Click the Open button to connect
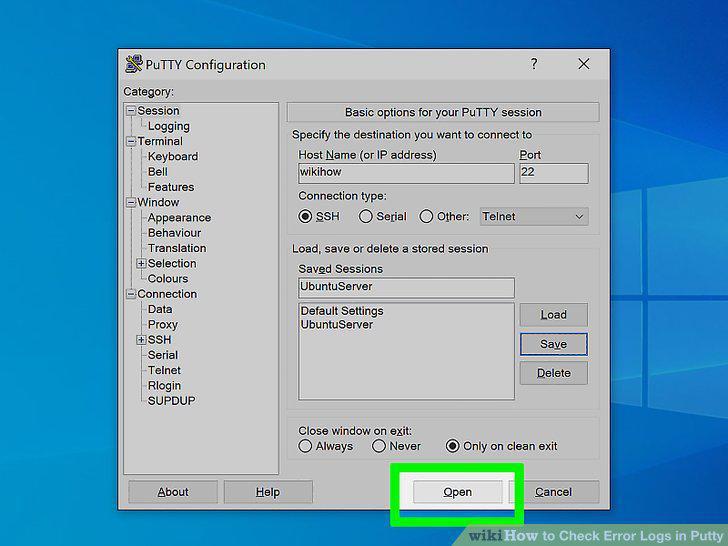Screen dimensions: 728x546 (457, 492)
